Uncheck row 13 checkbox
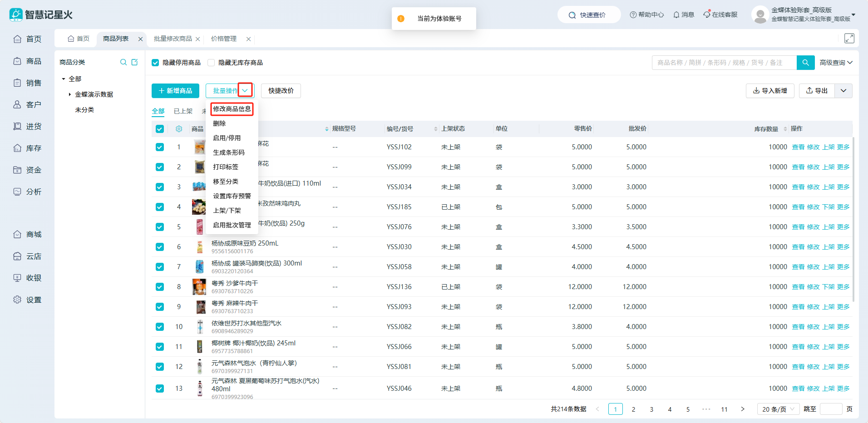 (x=160, y=389)
